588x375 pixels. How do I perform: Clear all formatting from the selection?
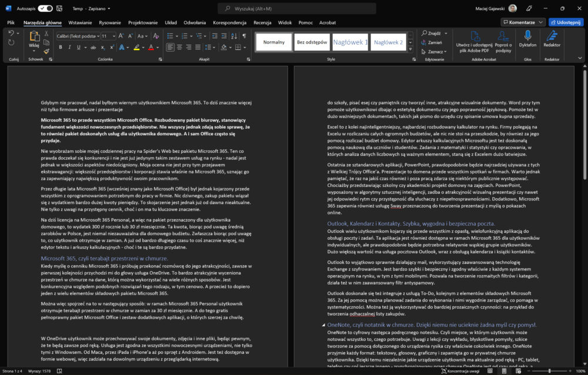(156, 36)
